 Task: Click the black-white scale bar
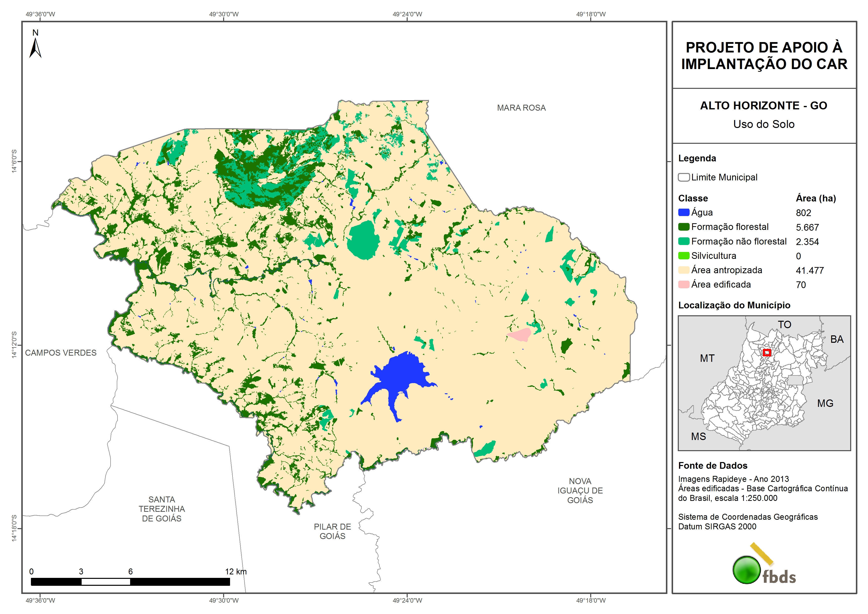point(130,582)
